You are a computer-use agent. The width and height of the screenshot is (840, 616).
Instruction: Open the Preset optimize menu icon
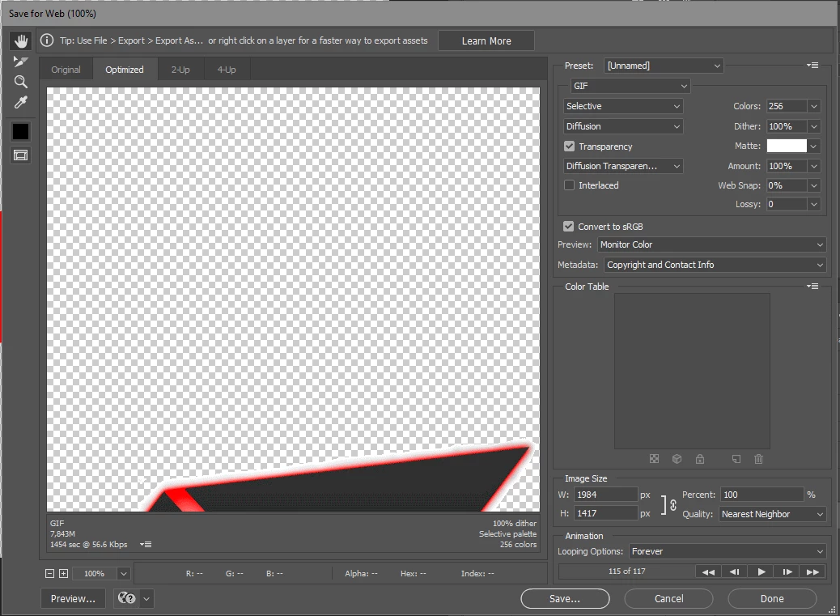(x=812, y=66)
